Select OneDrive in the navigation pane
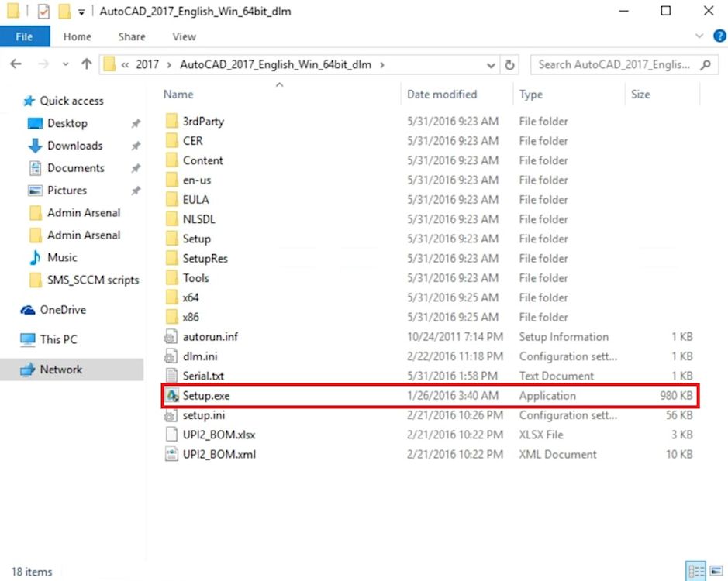Screen dimensions: 728x581 [63, 310]
